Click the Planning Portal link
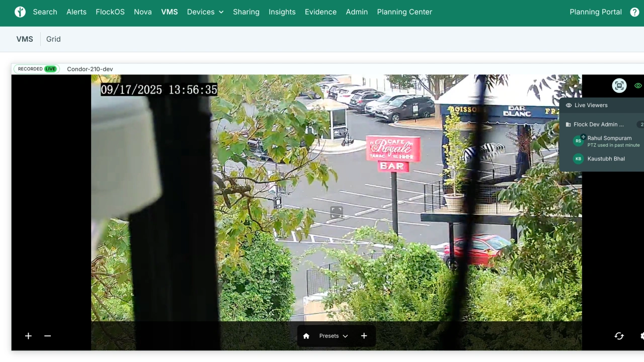This screenshot has height=362, width=644. [x=596, y=12]
